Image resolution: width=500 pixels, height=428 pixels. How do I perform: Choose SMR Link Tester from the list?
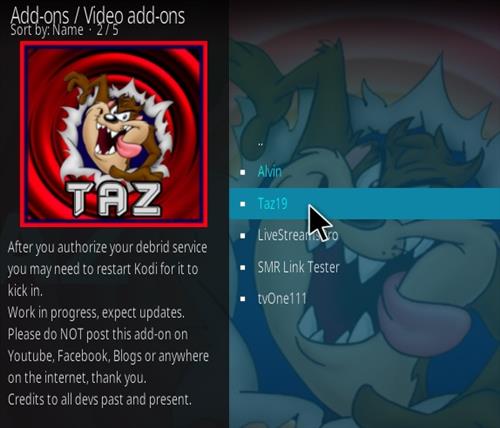coord(365,267)
